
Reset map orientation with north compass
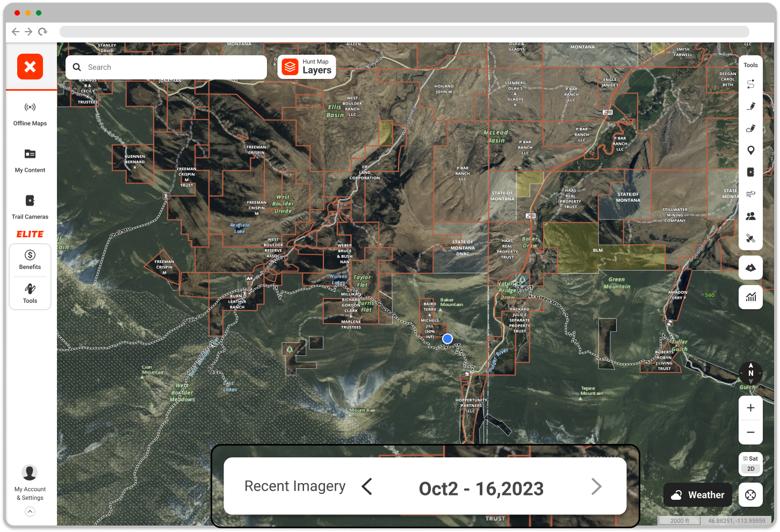[x=750, y=373]
